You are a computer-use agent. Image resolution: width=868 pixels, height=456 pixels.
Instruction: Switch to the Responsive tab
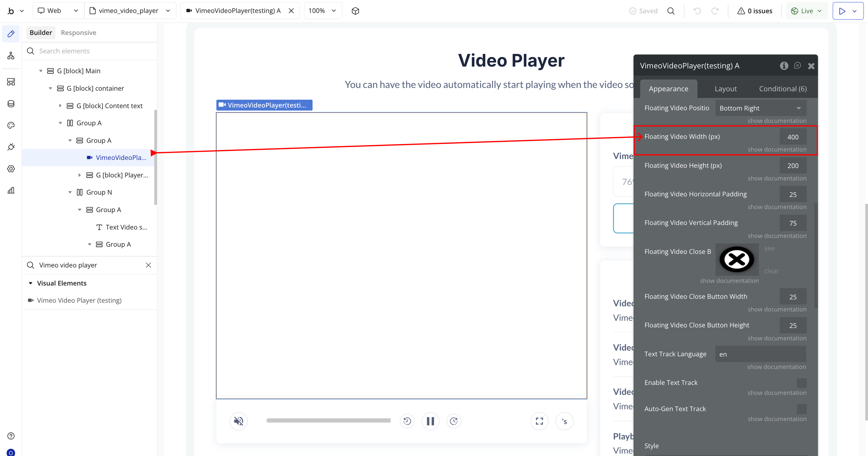pos(78,33)
